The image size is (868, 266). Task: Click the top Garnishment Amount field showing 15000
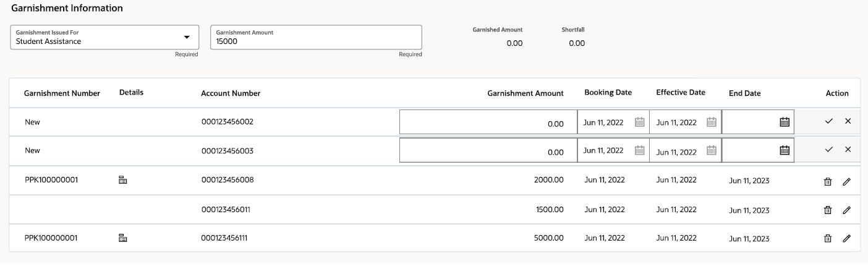316,37
